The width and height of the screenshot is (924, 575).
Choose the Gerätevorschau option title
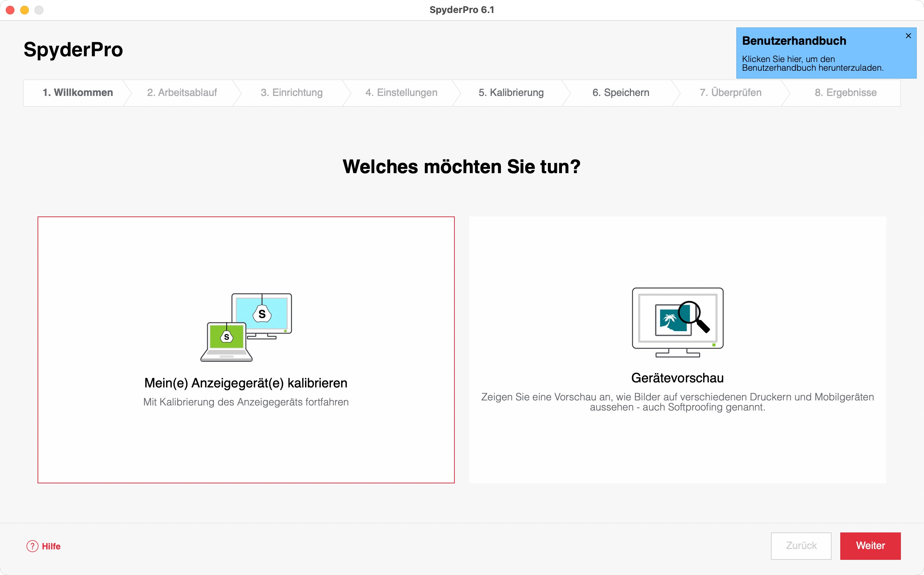pos(677,378)
